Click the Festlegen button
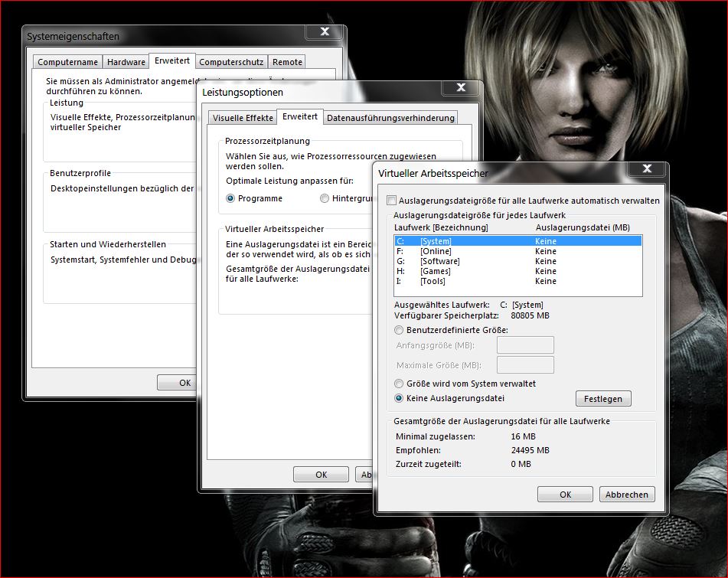 (603, 399)
